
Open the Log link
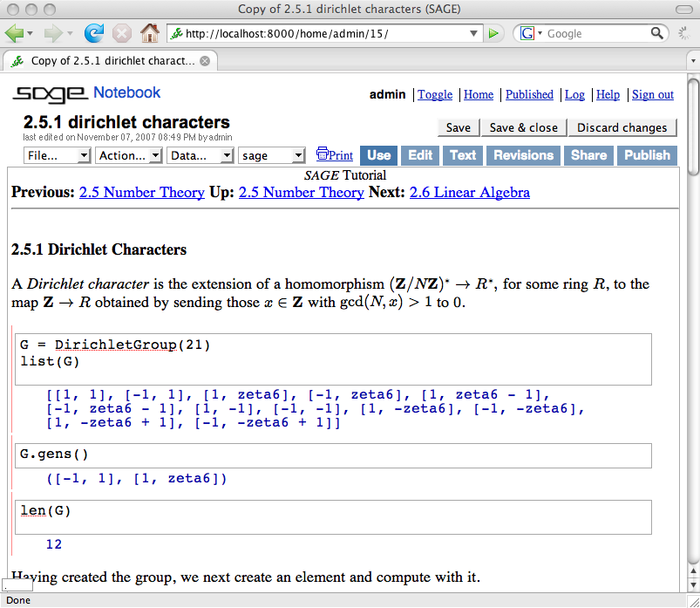[574, 95]
